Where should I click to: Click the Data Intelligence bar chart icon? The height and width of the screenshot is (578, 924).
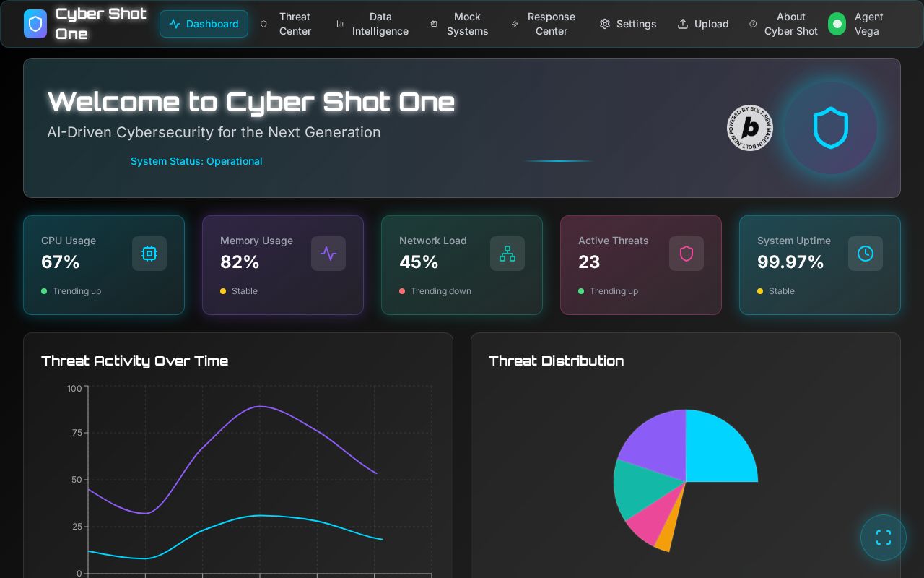click(340, 24)
